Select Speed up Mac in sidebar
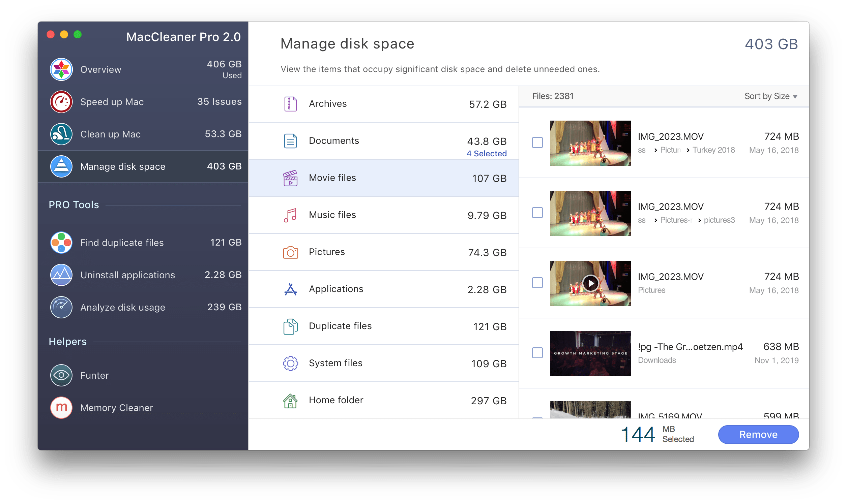 [143, 101]
